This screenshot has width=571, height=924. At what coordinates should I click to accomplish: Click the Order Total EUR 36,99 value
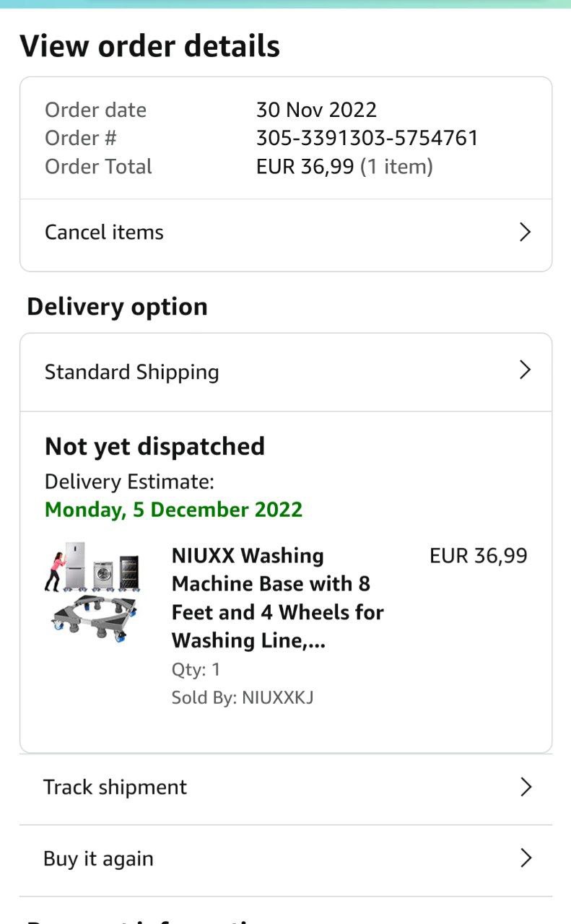tap(305, 167)
